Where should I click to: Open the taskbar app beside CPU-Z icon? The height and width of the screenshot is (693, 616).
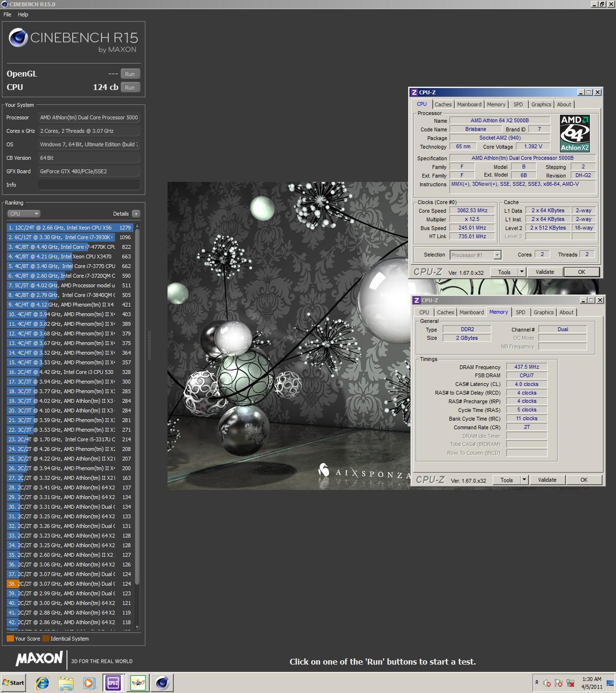138,682
